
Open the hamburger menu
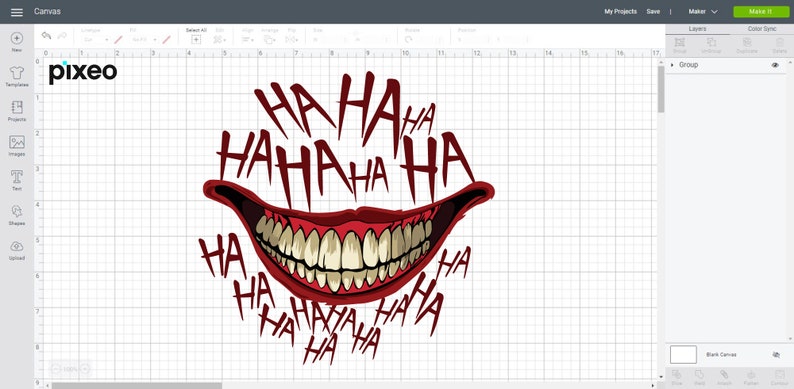[x=17, y=12]
